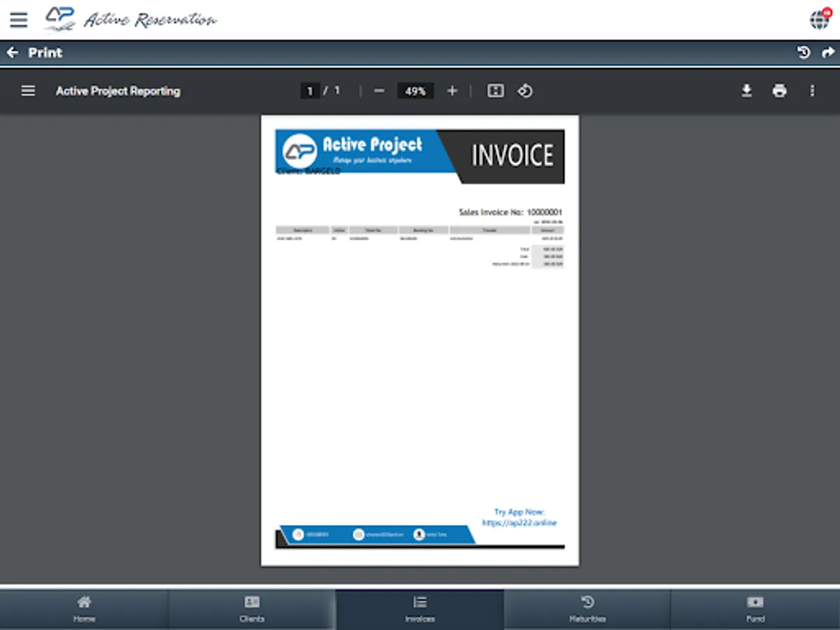Open print history with the clock icon

(804, 52)
